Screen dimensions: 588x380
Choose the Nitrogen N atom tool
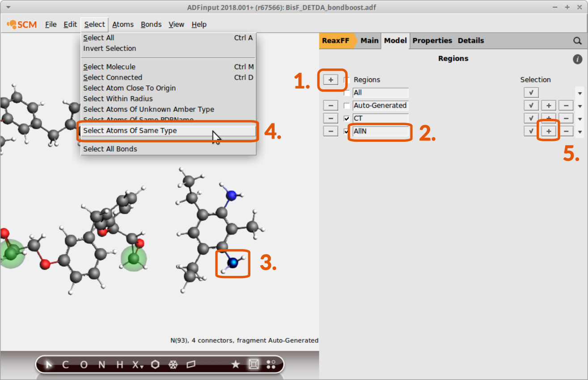102,365
